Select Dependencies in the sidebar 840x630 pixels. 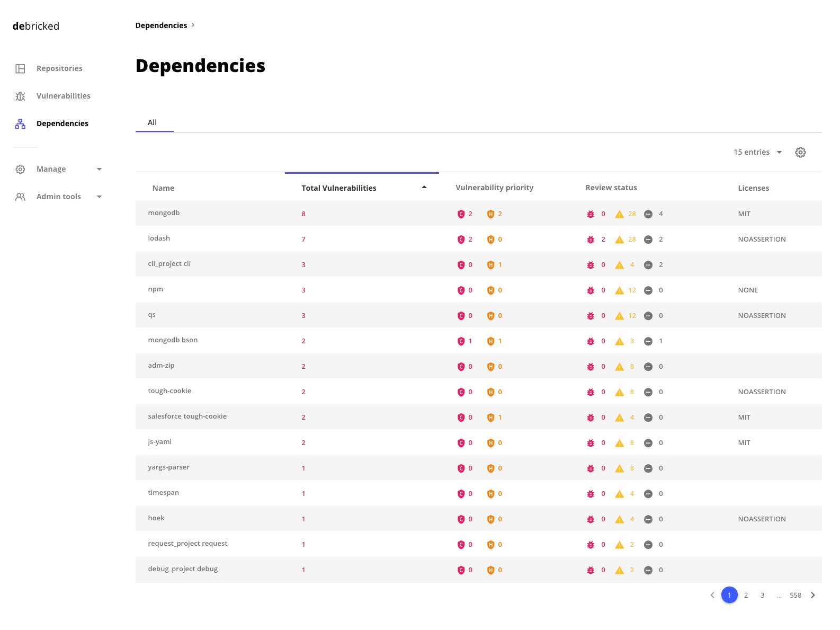[62, 123]
